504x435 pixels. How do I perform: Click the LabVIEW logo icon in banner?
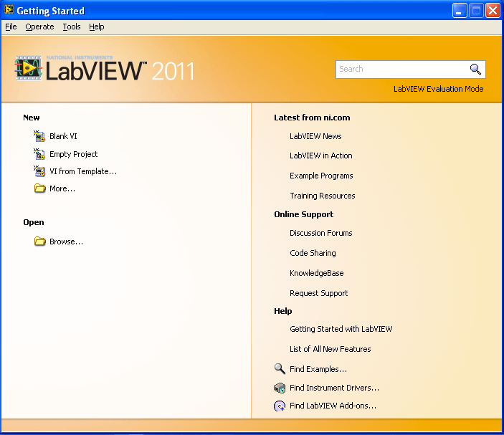pyautogui.click(x=28, y=68)
